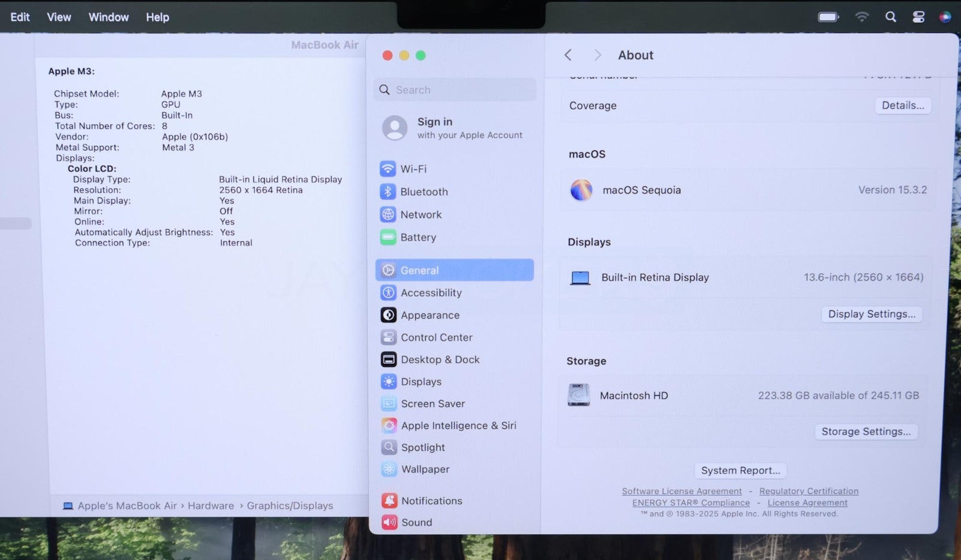
Task: Open the ENERGY STAR® Compliance link
Action: click(x=691, y=502)
